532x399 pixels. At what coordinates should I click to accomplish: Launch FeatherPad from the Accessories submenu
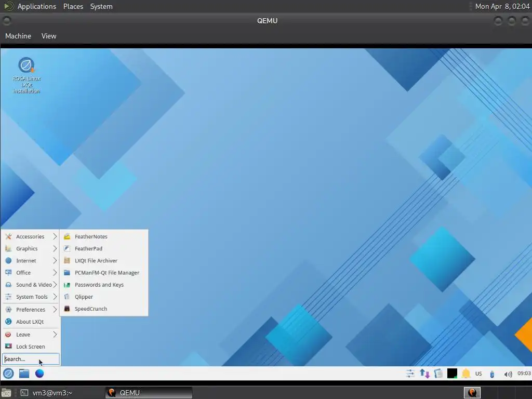[x=104, y=249]
